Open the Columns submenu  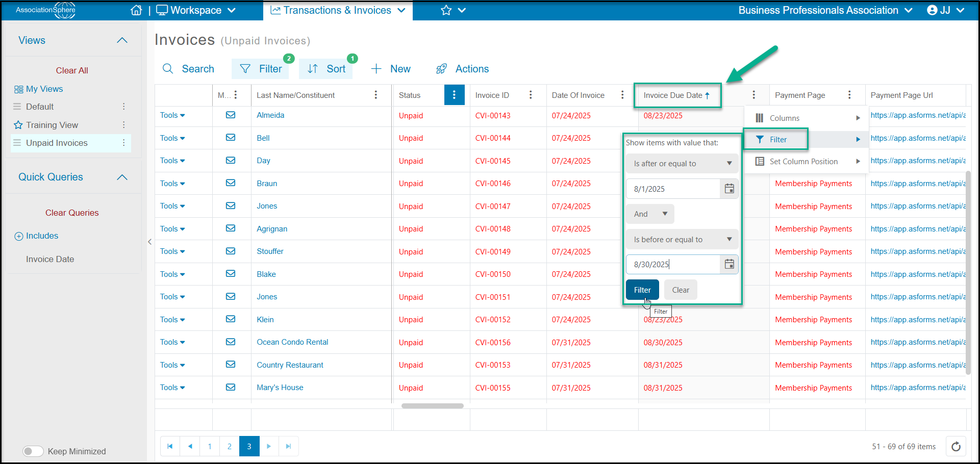pyautogui.click(x=807, y=118)
